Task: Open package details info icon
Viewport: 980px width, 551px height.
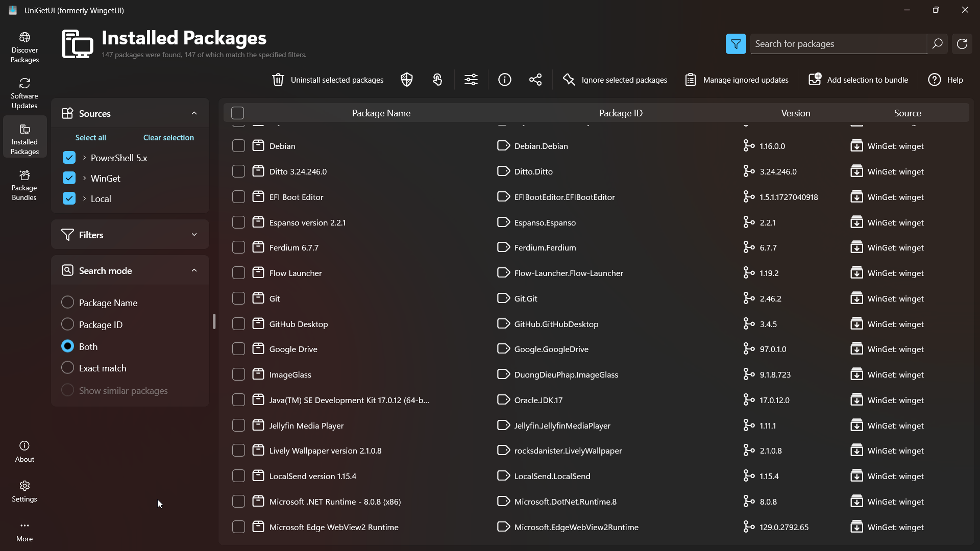Action: 505,80
